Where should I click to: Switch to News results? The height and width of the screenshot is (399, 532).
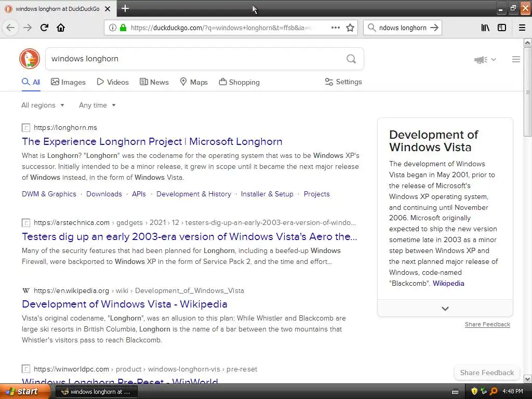tap(154, 82)
